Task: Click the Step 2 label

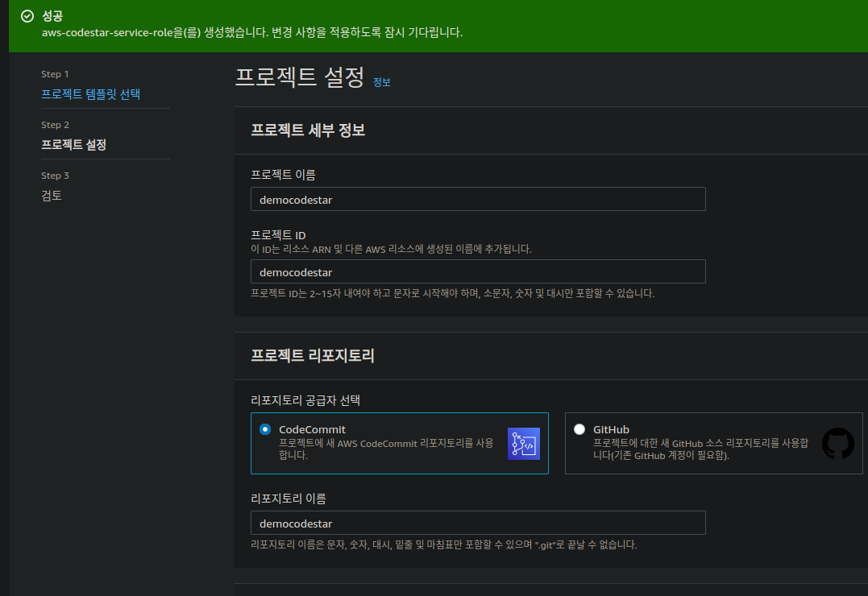Action: click(x=55, y=125)
